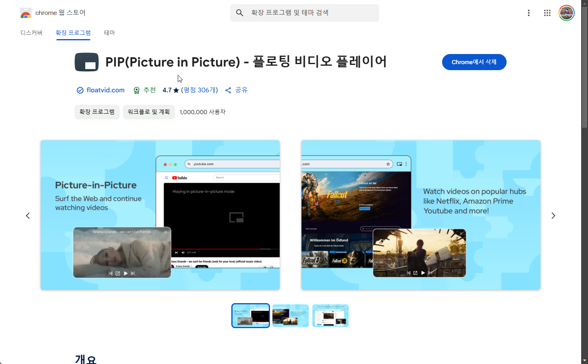Open the Google apps grid
The width and height of the screenshot is (588, 364).
pos(547,12)
